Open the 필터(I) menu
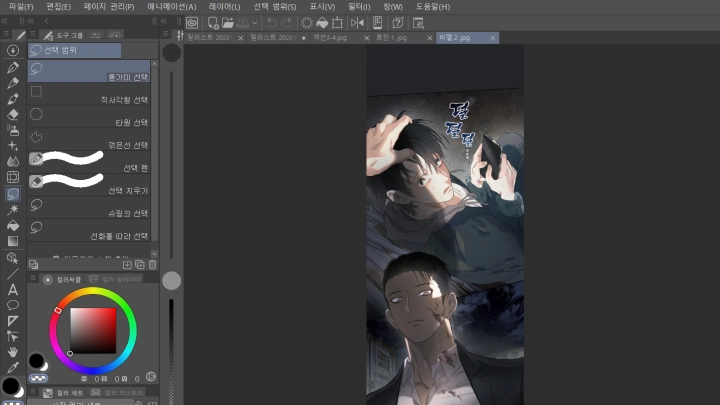This screenshot has width=720, height=405. [x=359, y=6]
